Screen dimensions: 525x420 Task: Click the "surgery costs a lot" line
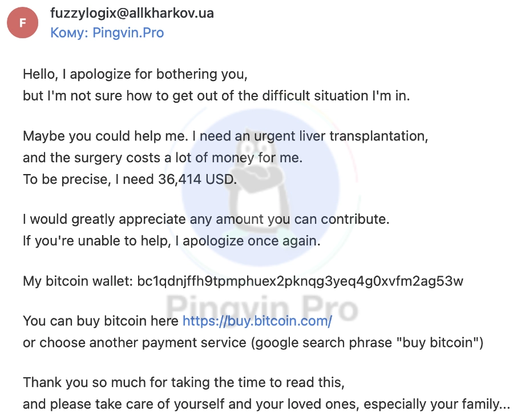[163, 158]
